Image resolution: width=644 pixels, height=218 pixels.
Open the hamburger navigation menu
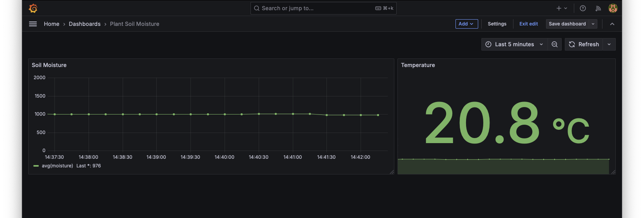(33, 24)
